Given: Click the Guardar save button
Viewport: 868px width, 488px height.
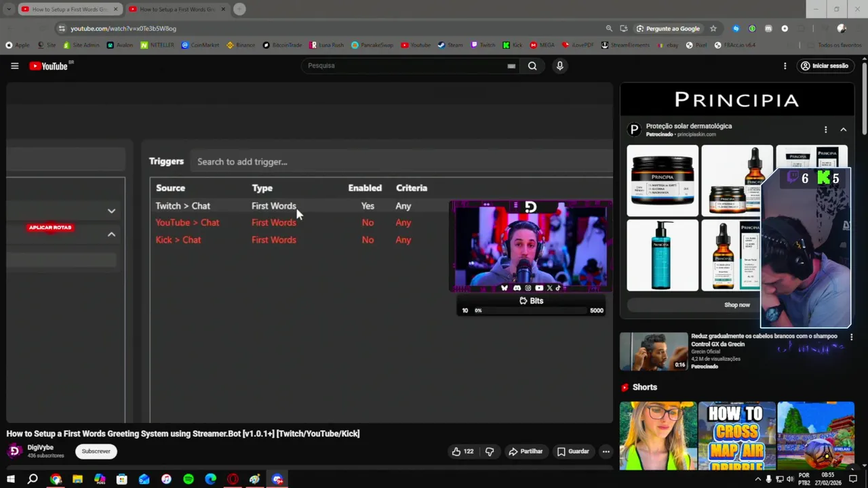Looking at the screenshot, I should click(573, 451).
